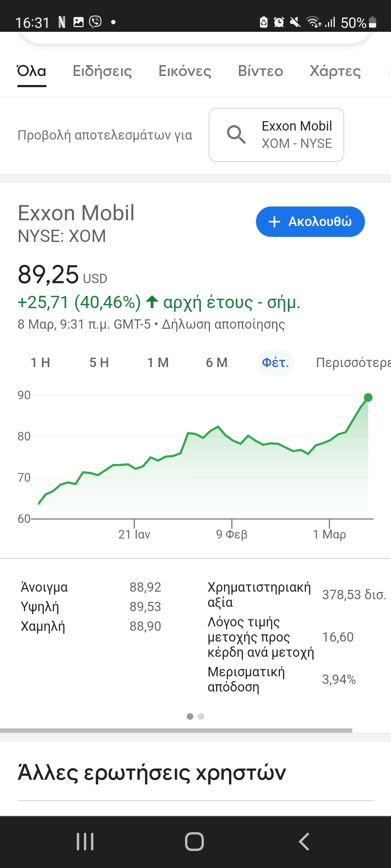The width and height of the screenshot is (391, 868).
Task: Tap the green endpoint dot on chart
Action: coord(368,397)
